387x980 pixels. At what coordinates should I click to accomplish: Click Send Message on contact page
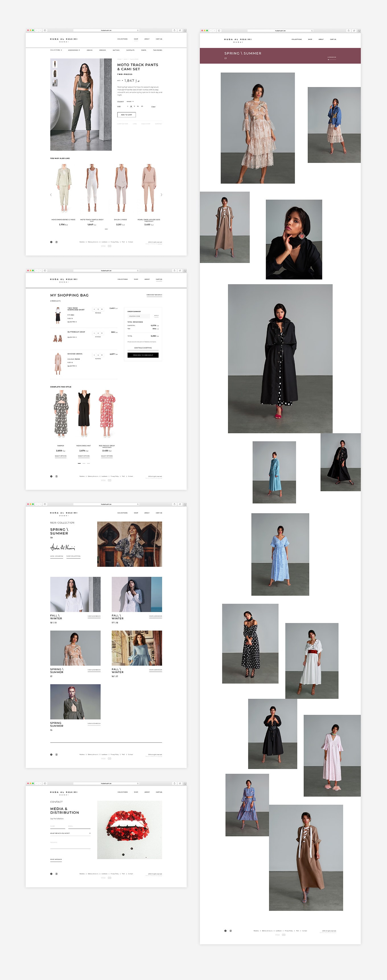point(56,859)
